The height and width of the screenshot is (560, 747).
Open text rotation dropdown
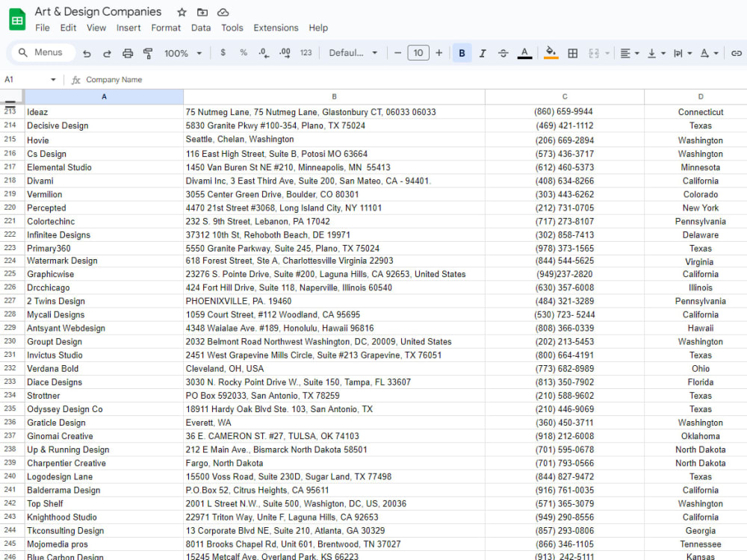[709, 53]
